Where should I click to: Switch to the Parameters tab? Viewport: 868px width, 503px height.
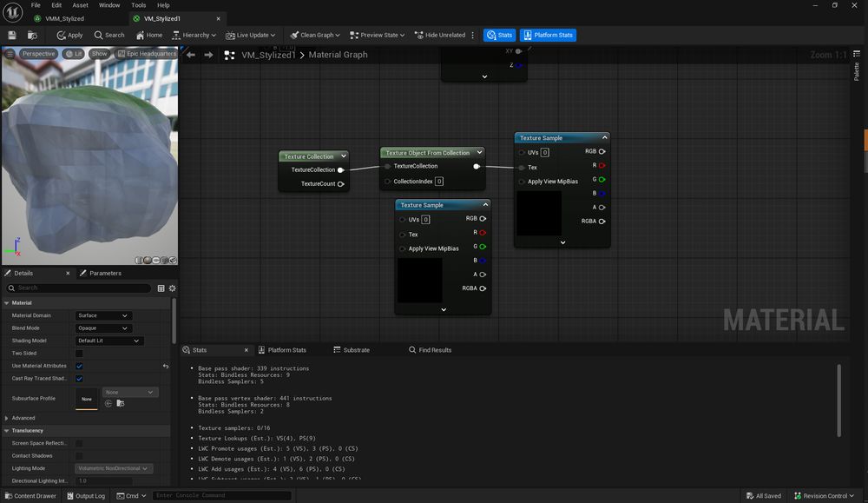[x=101, y=273]
